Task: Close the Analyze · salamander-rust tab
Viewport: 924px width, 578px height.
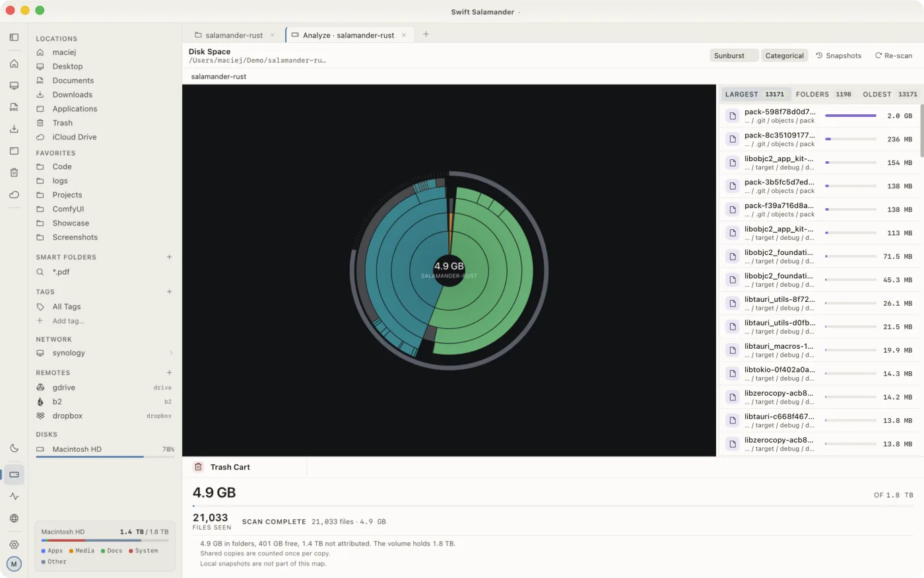Action: click(x=404, y=35)
